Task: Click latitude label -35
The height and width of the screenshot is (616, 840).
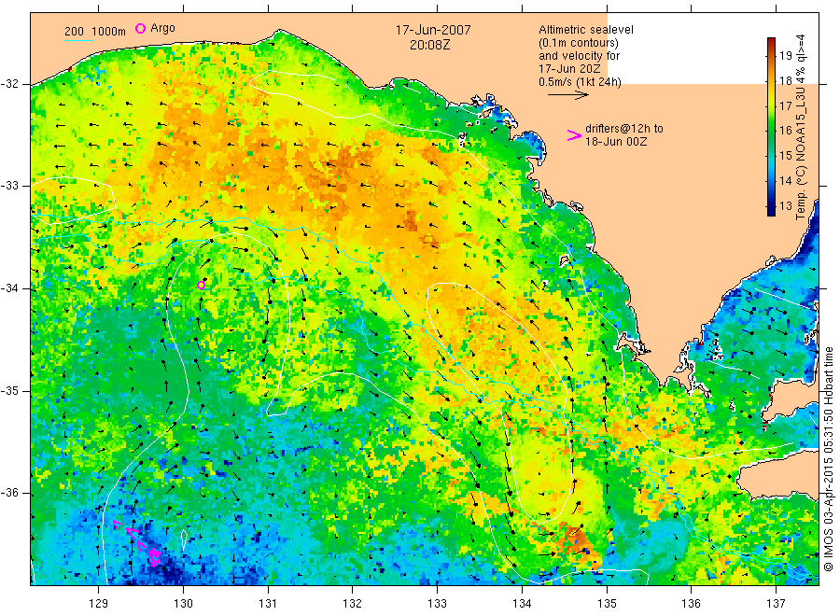Action: tap(10, 390)
